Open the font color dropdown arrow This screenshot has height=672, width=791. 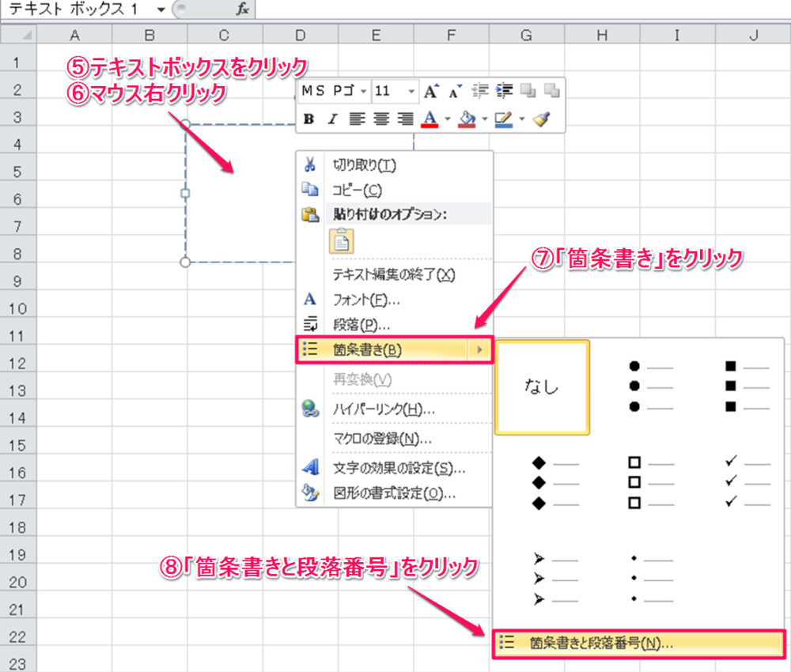pyautogui.click(x=447, y=119)
